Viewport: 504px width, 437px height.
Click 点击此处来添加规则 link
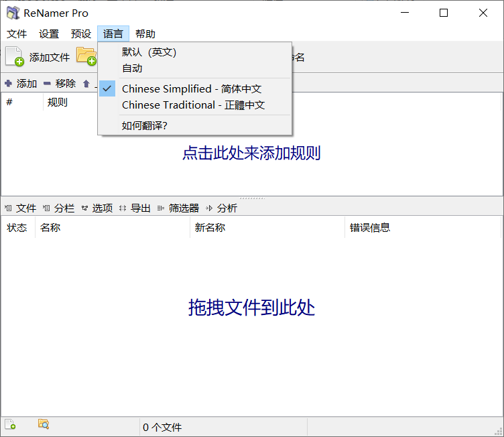(x=251, y=153)
